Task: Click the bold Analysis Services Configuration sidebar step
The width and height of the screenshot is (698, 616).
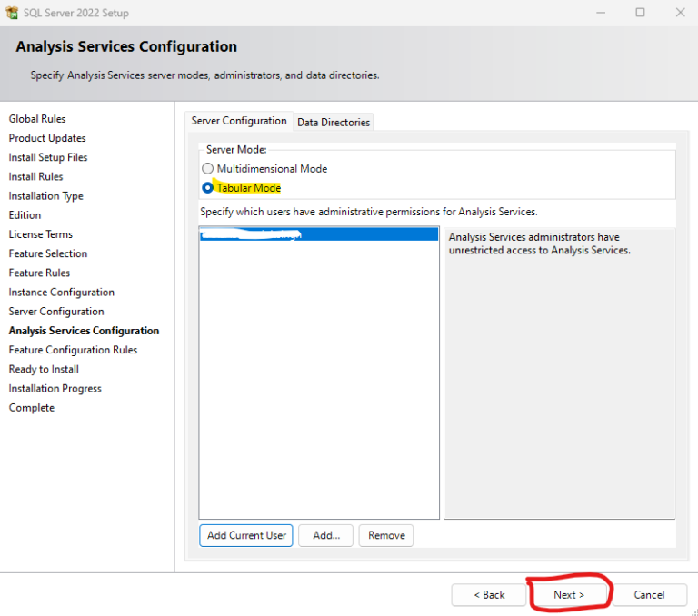Action: coord(85,331)
